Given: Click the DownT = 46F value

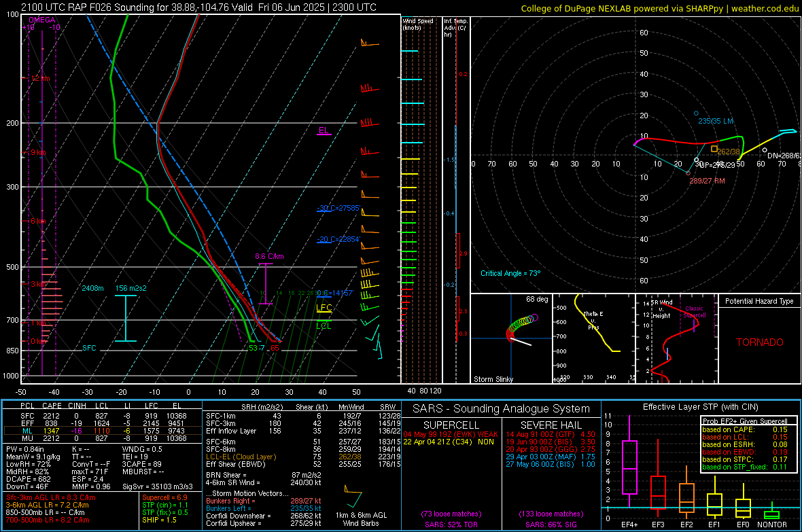Looking at the screenshot, I should [x=27, y=486].
